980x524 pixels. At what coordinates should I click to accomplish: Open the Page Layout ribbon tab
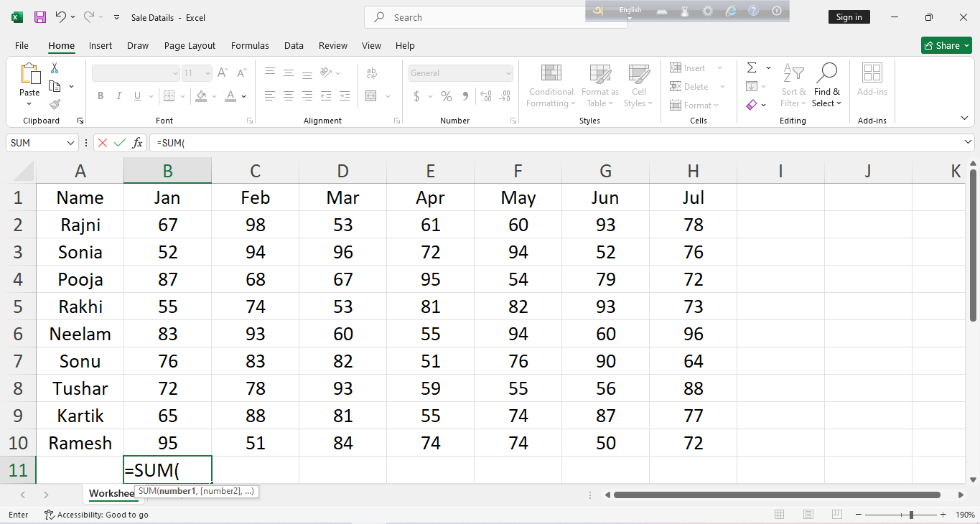click(x=190, y=45)
